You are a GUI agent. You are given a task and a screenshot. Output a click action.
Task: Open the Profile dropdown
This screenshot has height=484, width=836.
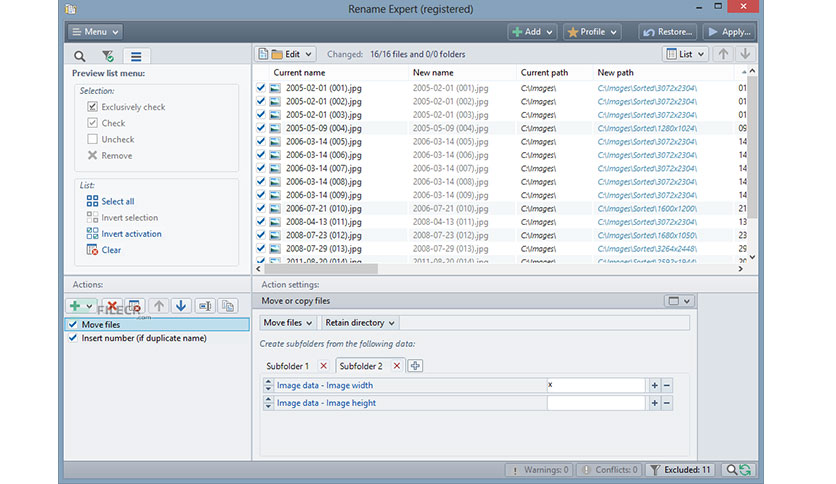click(x=592, y=32)
